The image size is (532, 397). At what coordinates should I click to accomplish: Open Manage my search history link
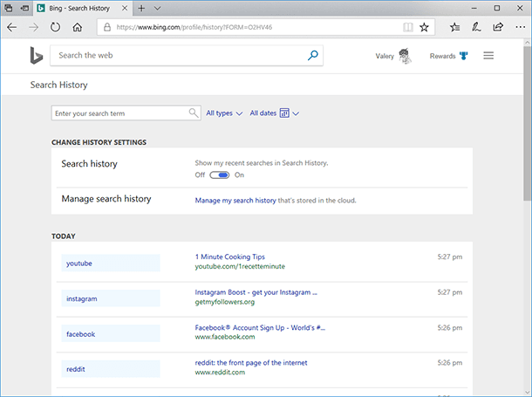point(235,201)
